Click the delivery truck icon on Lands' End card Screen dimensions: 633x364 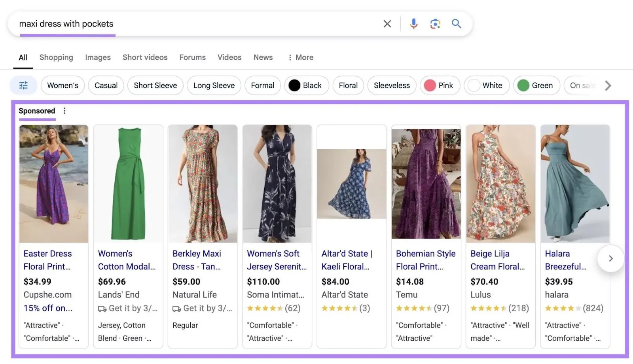point(102,308)
